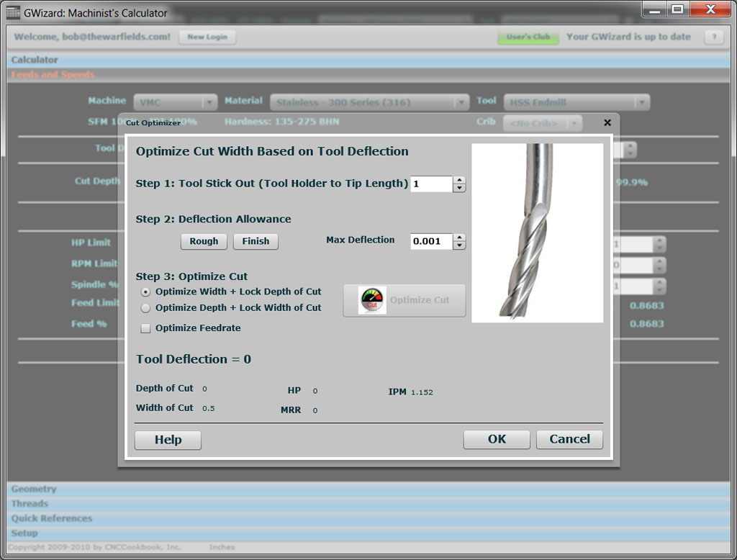
Task: Select Optimize Width + Lock Depth of Cut
Action: click(x=145, y=292)
